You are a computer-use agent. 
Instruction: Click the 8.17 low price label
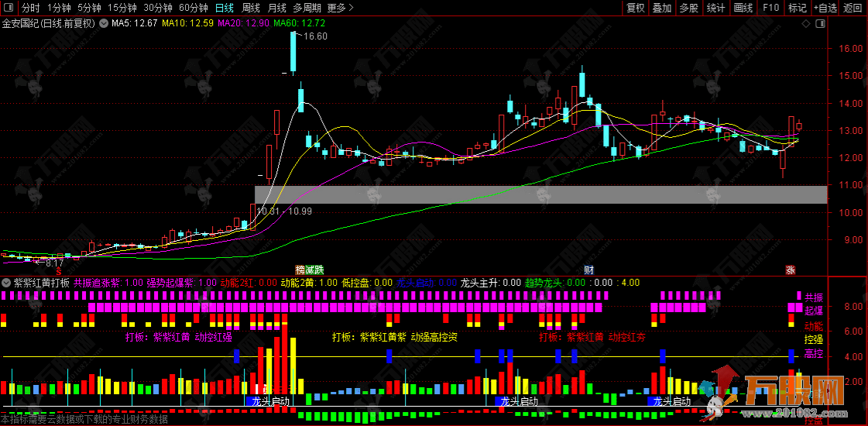pyautogui.click(x=54, y=263)
